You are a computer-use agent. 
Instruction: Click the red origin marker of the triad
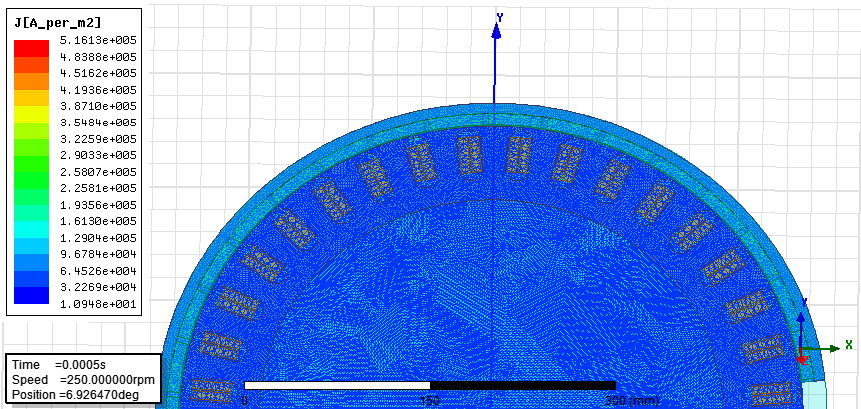click(x=802, y=357)
